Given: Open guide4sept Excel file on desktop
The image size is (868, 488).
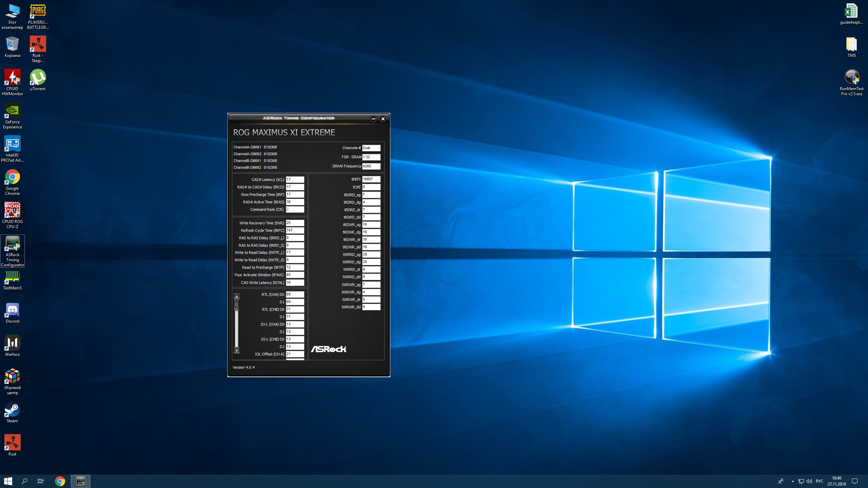Looking at the screenshot, I should (x=851, y=14).
